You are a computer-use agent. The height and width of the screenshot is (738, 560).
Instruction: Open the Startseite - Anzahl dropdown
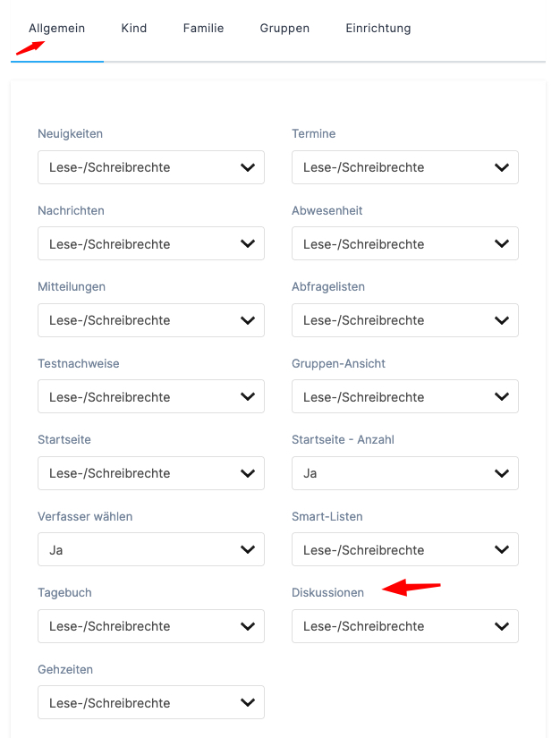click(x=405, y=473)
